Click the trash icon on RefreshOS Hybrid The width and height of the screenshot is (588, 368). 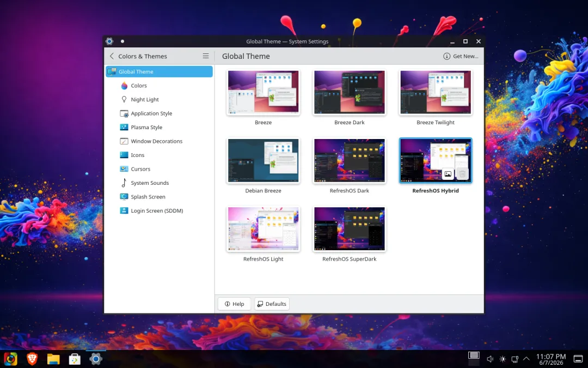(x=462, y=174)
